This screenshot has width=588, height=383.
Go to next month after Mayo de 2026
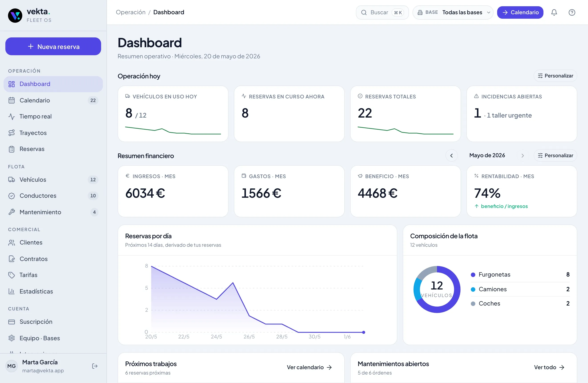click(x=522, y=155)
